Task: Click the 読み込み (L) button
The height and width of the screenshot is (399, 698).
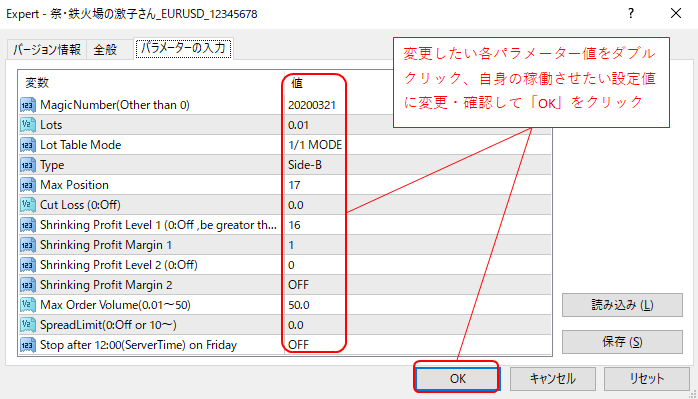Action: (622, 305)
